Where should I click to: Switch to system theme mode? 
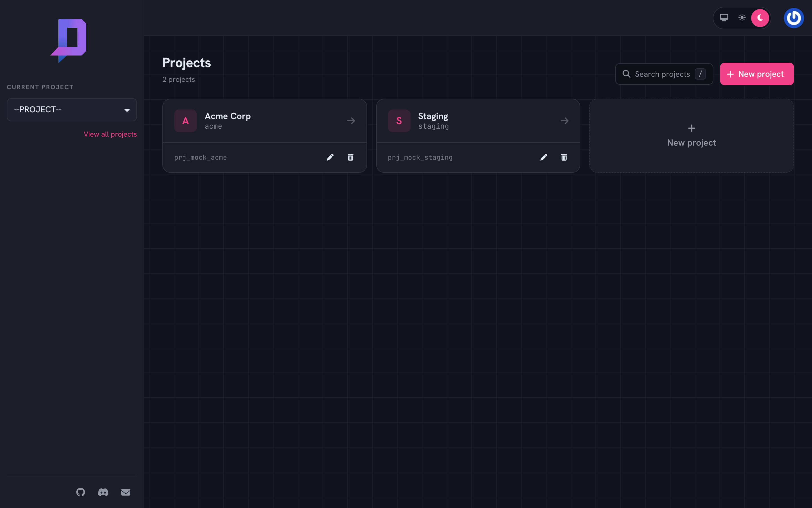[x=724, y=18]
